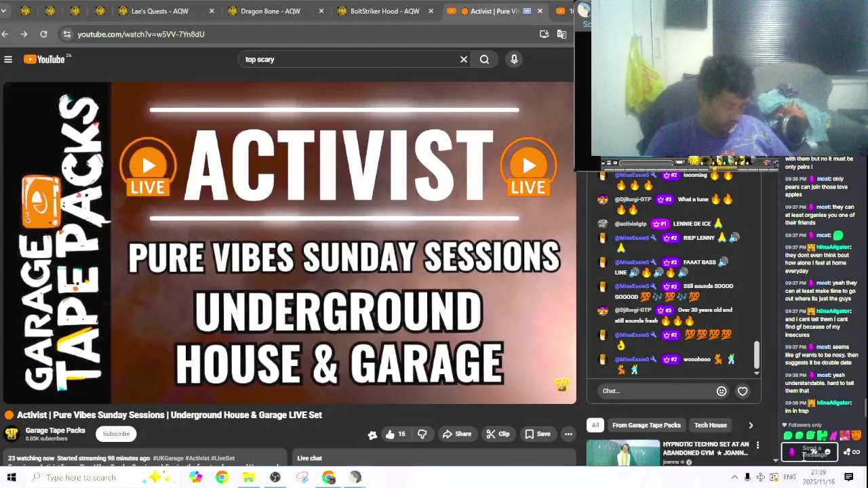Open OBS Studio from the taskbar
This screenshot has width=868, height=488.
(x=275, y=477)
